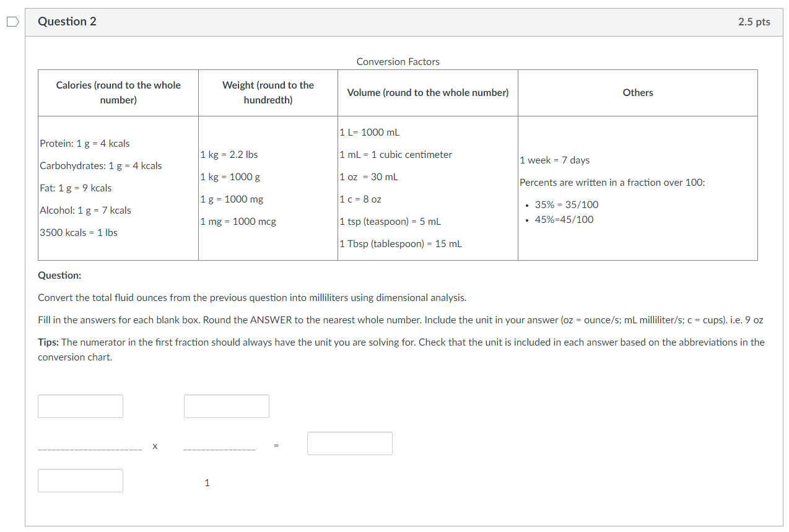Click 'Carbohydrates: 1 g = 4 kcals'
Screen dimensions: 789x532
(101, 166)
